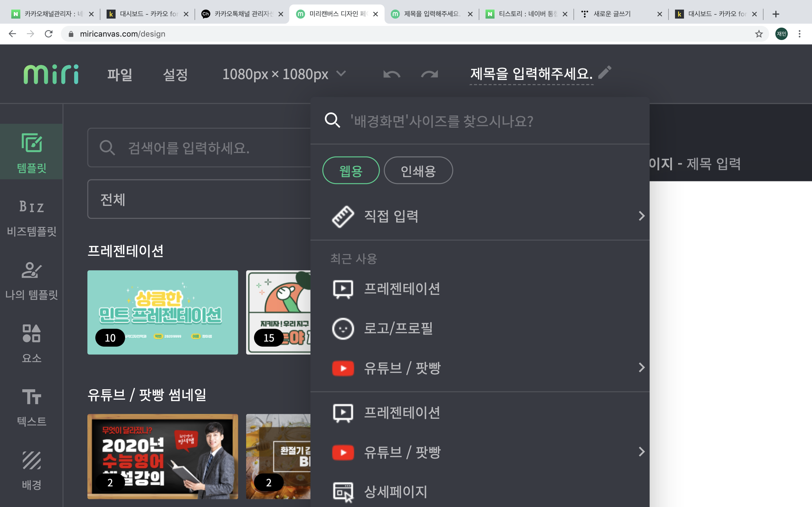
Task: Select the 웹용 size option
Action: pos(351,171)
